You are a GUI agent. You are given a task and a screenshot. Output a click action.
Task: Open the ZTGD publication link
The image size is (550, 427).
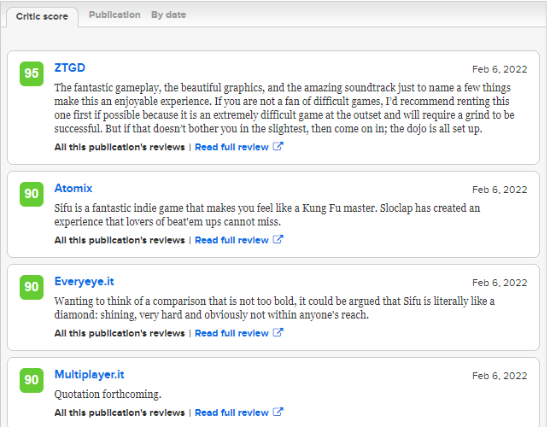click(70, 67)
